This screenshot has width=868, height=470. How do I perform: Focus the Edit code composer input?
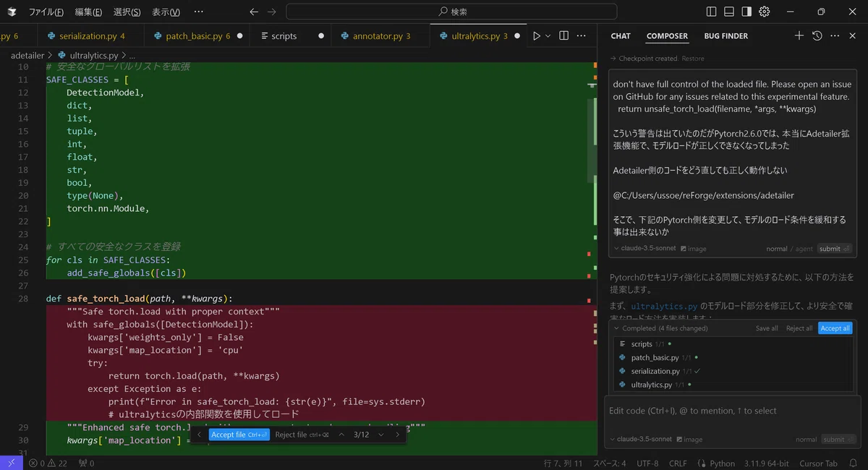(x=732, y=411)
